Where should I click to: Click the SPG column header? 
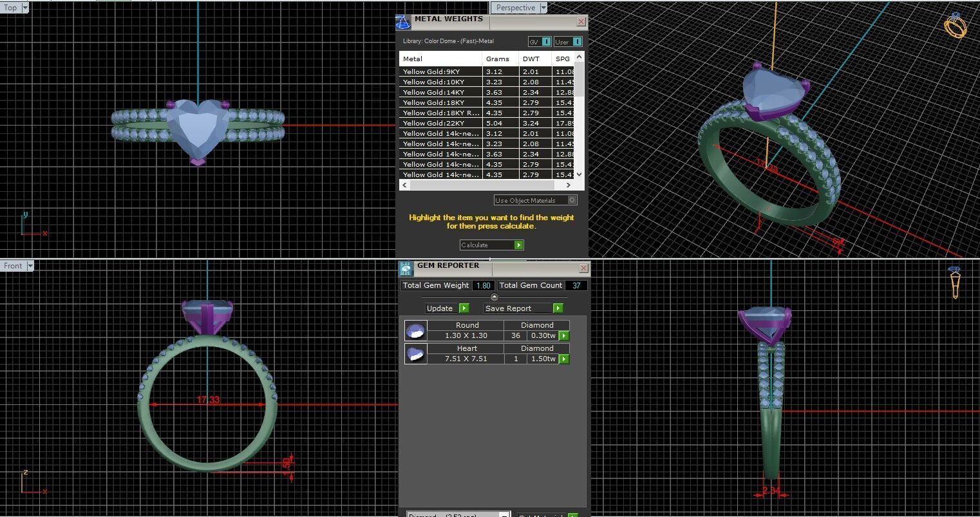[x=563, y=59]
